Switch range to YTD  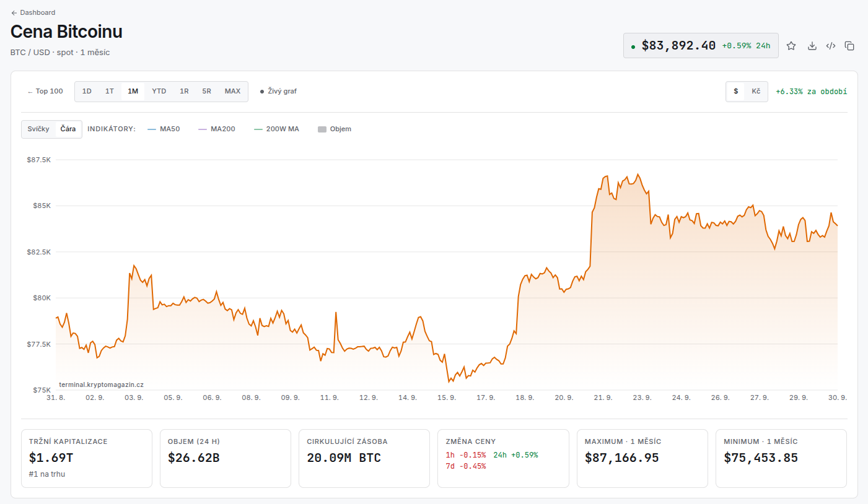[159, 91]
